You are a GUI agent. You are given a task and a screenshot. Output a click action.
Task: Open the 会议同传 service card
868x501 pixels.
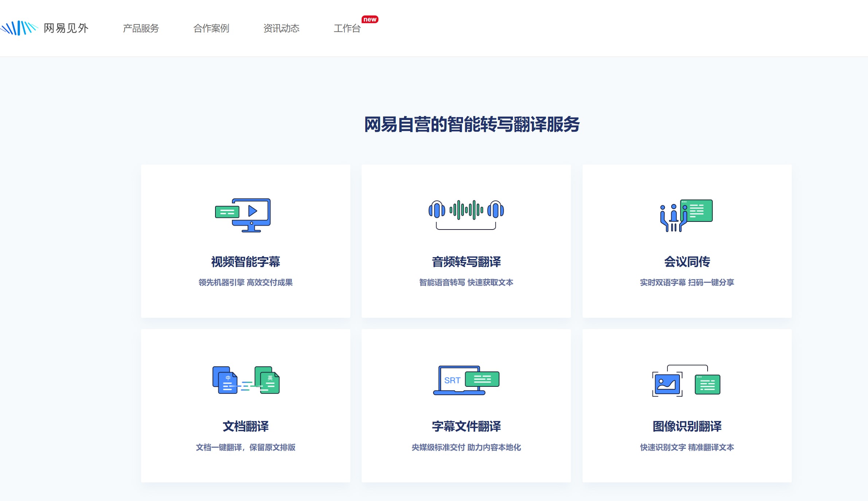(x=687, y=241)
